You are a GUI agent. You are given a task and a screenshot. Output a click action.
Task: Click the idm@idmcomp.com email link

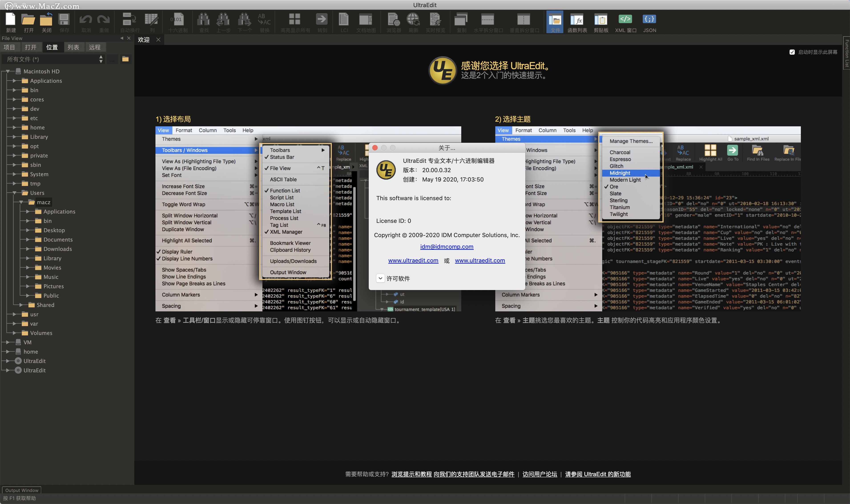tap(447, 247)
